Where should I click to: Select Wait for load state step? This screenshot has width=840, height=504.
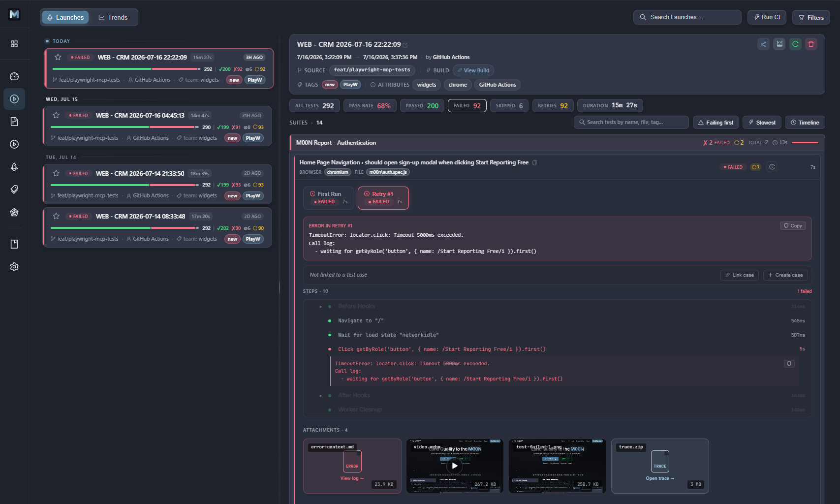(x=557, y=335)
